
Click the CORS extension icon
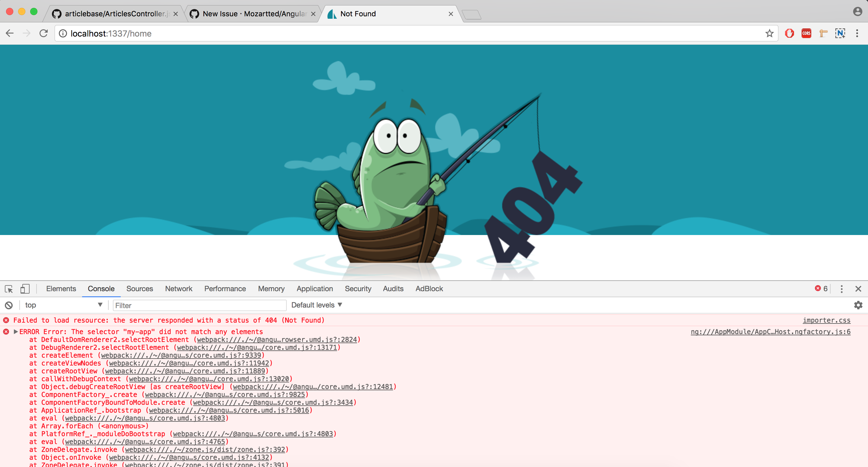806,34
